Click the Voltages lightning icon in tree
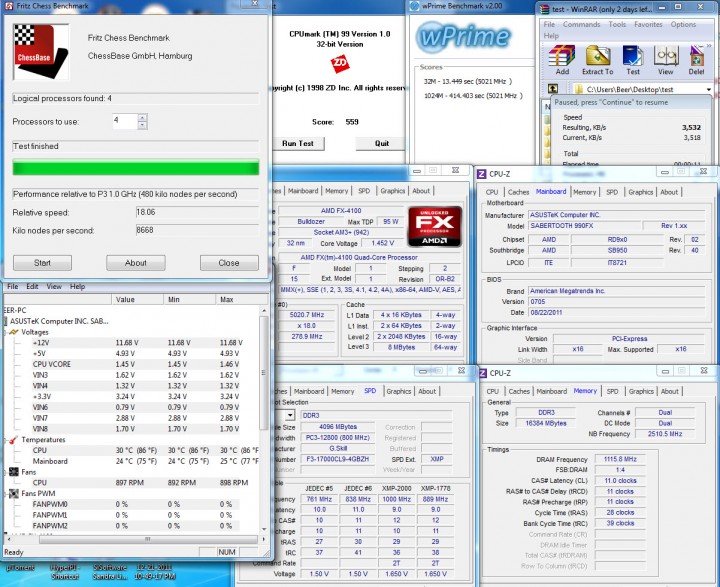This screenshot has height=587, width=720. click(x=14, y=332)
